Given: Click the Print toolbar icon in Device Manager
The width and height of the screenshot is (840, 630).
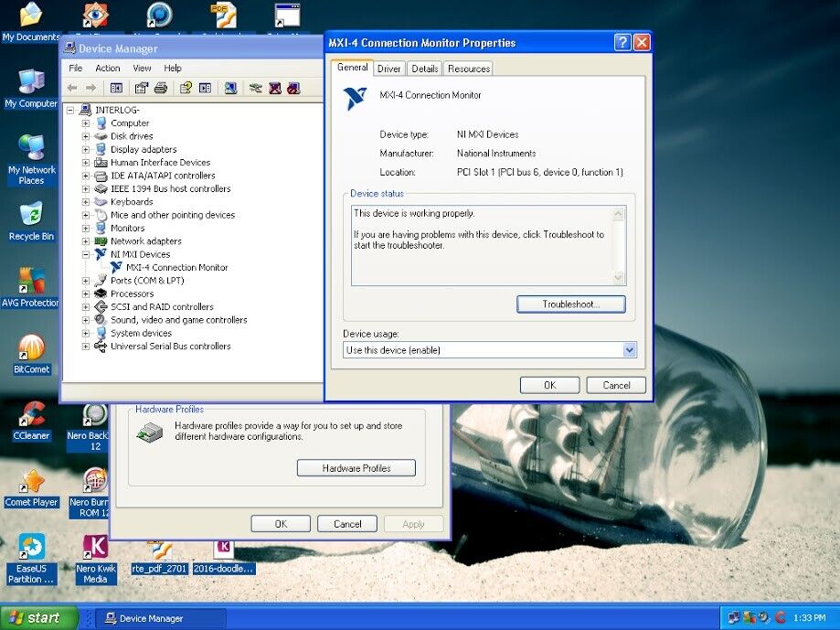Looking at the screenshot, I should (x=161, y=88).
